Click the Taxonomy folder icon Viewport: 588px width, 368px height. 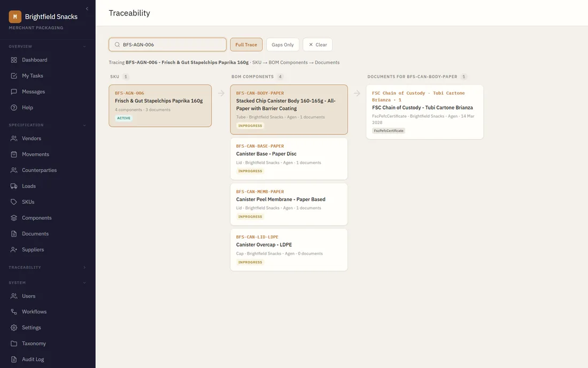pyautogui.click(x=14, y=343)
